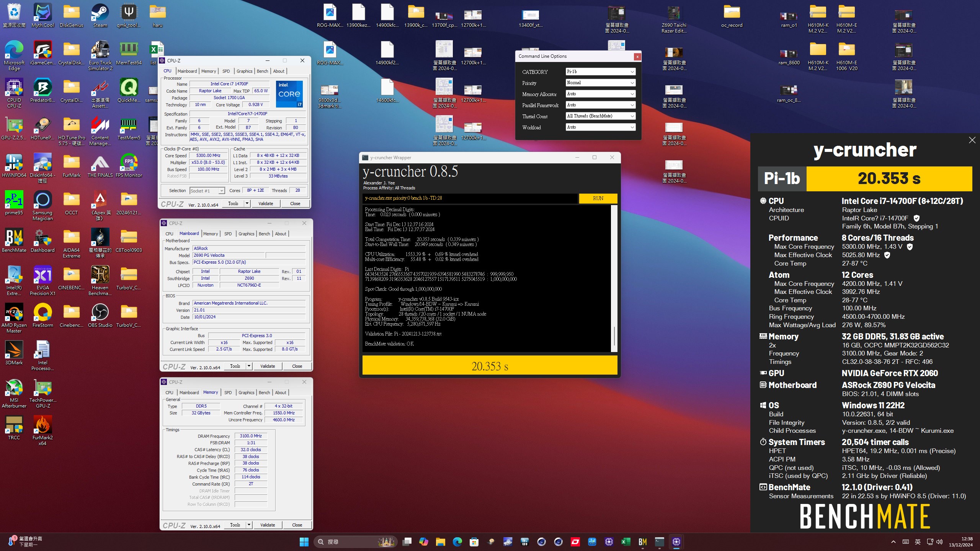The image size is (980, 551).
Task: Launch 3DMark from the desktop
Action: tap(14, 353)
